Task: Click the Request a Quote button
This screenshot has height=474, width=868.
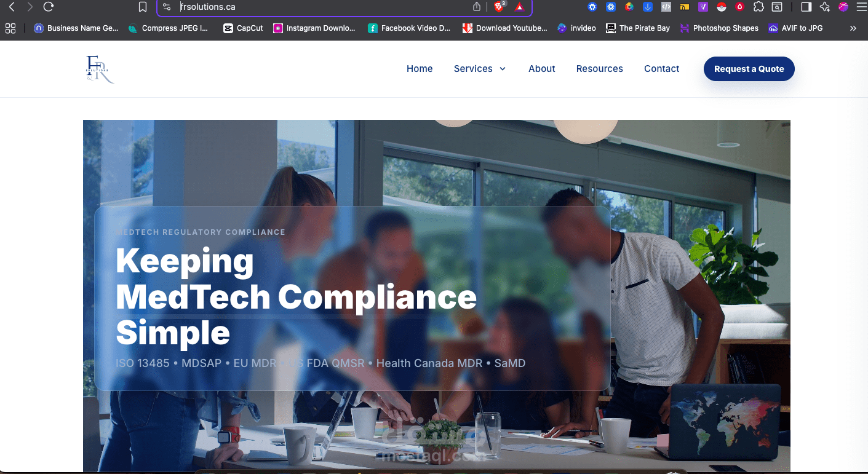Action: point(749,69)
